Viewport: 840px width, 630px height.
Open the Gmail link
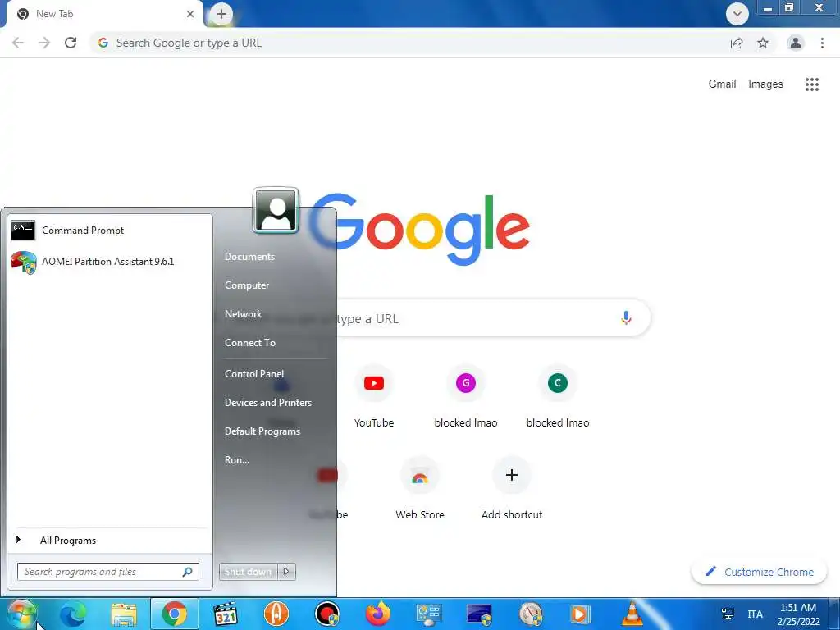(722, 84)
